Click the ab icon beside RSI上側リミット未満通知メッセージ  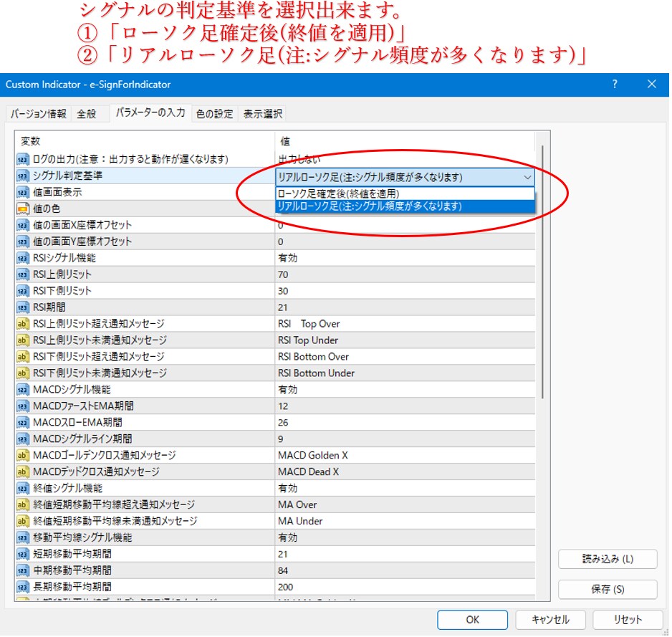pyautogui.click(x=22, y=340)
